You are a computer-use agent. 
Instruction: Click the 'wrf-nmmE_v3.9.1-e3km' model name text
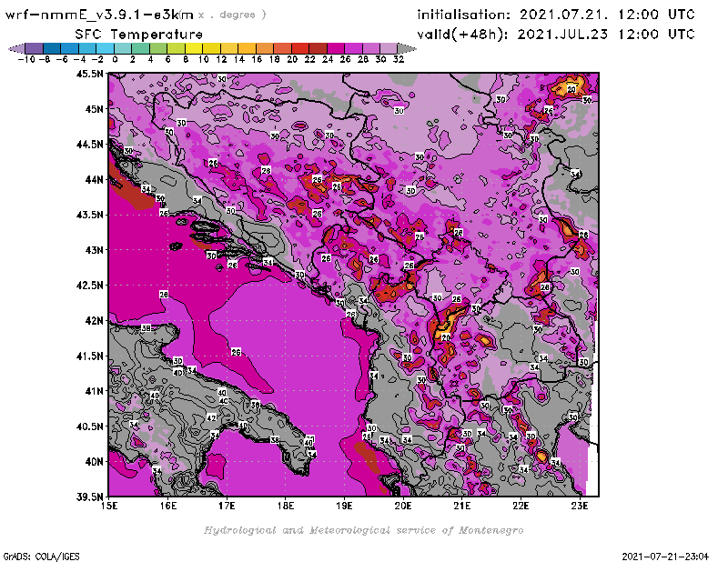click(x=99, y=15)
